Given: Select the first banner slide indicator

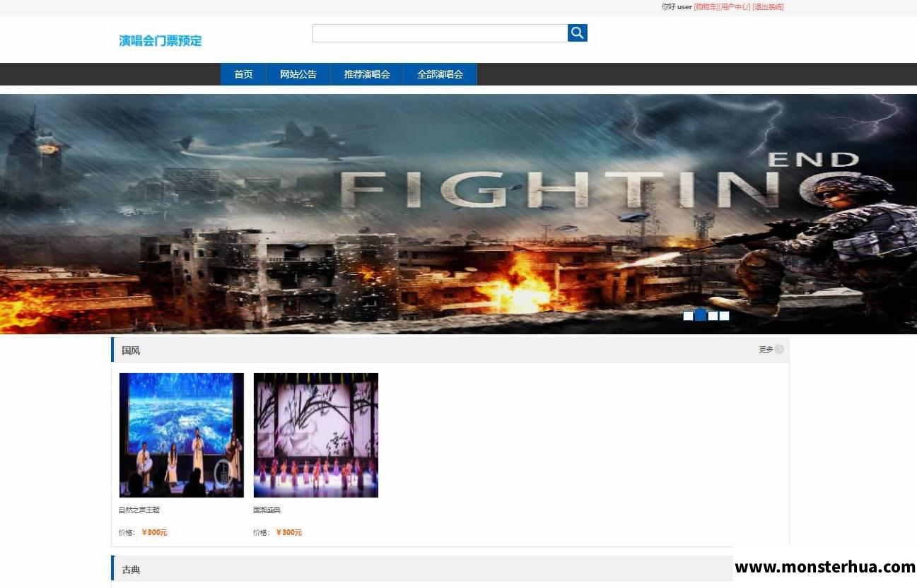Looking at the screenshot, I should (x=688, y=316).
